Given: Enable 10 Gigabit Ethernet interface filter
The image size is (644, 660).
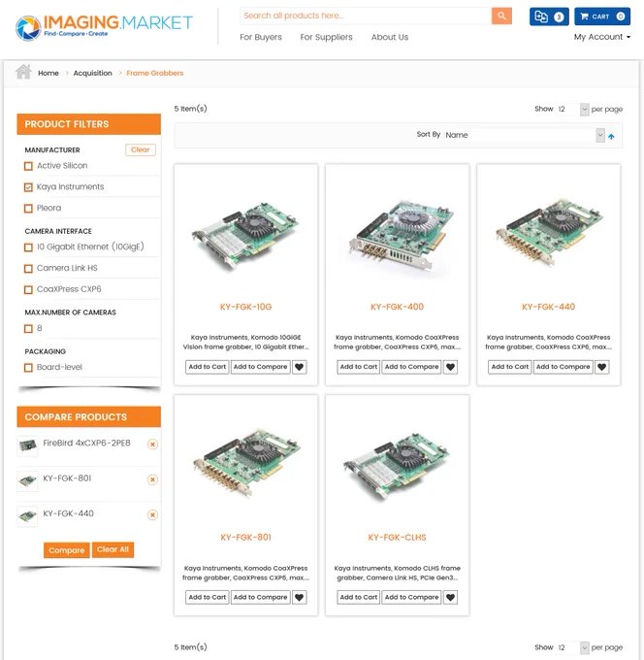Looking at the screenshot, I should pyautogui.click(x=28, y=247).
